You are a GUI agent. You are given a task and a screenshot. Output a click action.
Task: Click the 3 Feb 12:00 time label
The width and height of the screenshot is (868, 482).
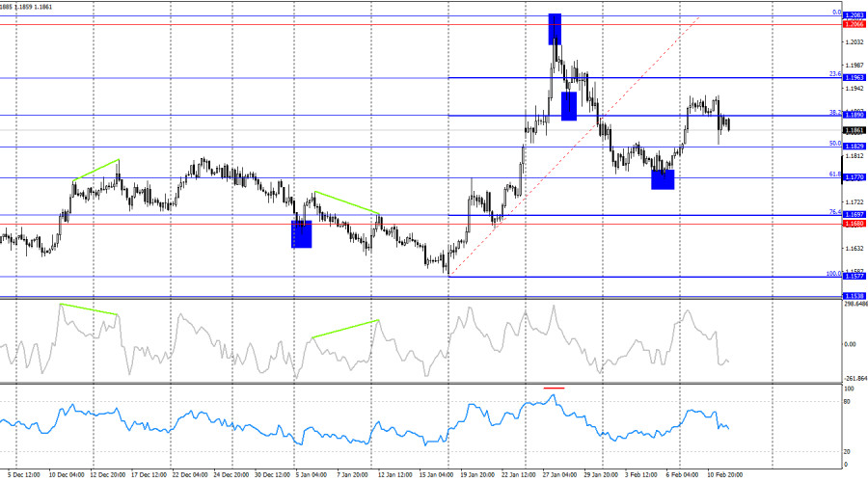(x=641, y=475)
